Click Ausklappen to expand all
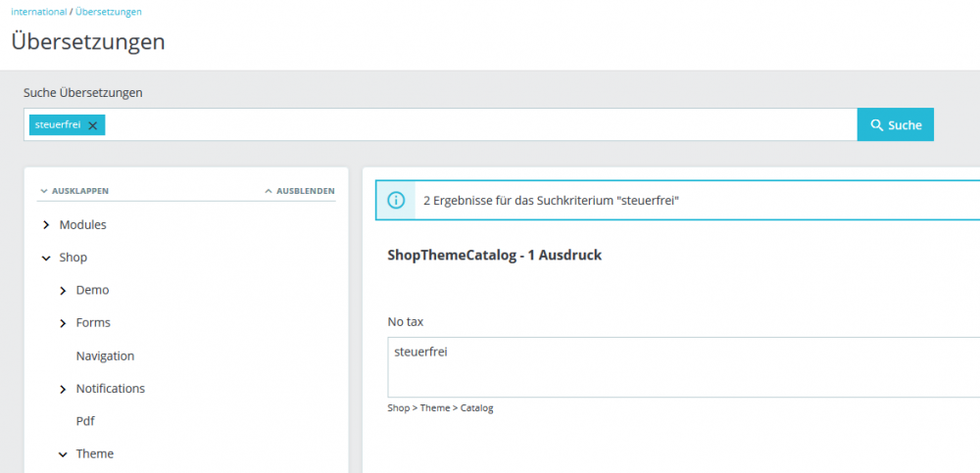Image resolution: width=980 pixels, height=473 pixels. click(x=74, y=191)
